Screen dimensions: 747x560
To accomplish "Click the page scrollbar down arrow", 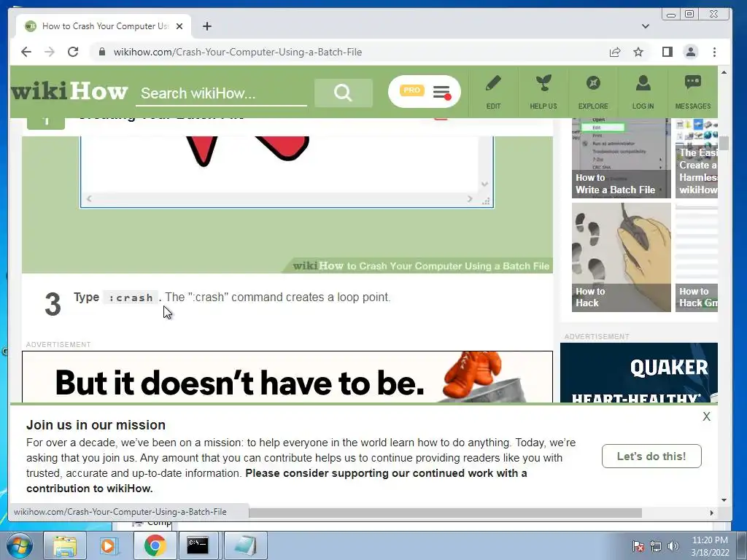I will click(724, 500).
